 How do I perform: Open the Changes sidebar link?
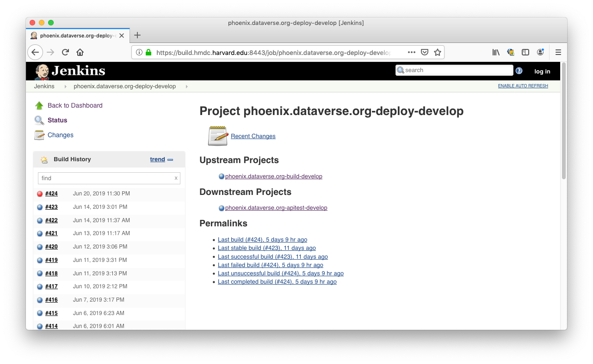61,135
